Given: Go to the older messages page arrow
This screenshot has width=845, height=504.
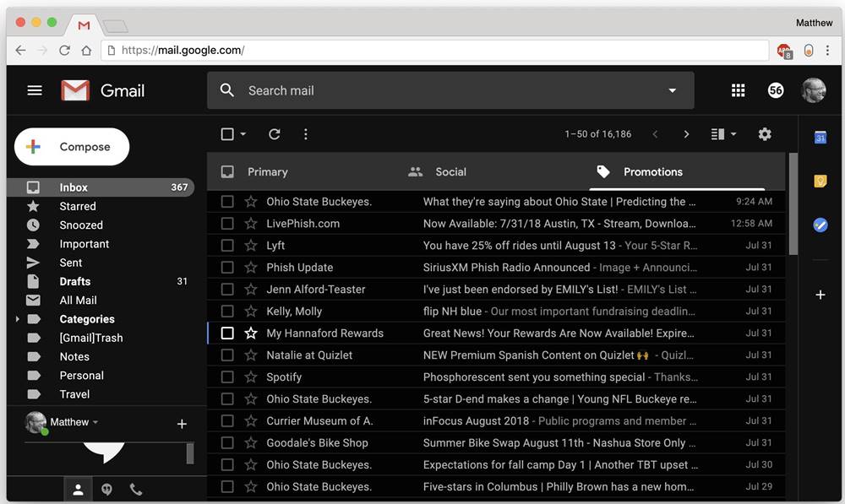Looking at the screenshot, I should point(686,134).
